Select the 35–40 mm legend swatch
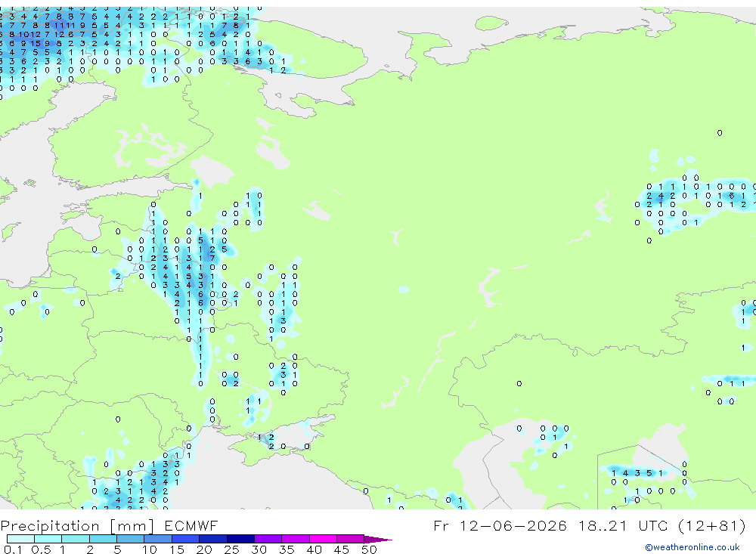The image size is (756, 554). pos(296,539)
